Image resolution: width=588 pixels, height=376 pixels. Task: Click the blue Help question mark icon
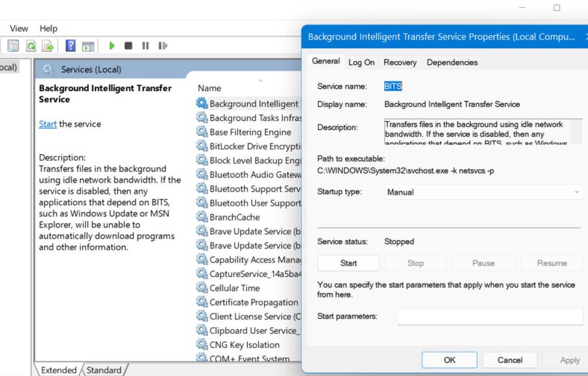(72, 46)
